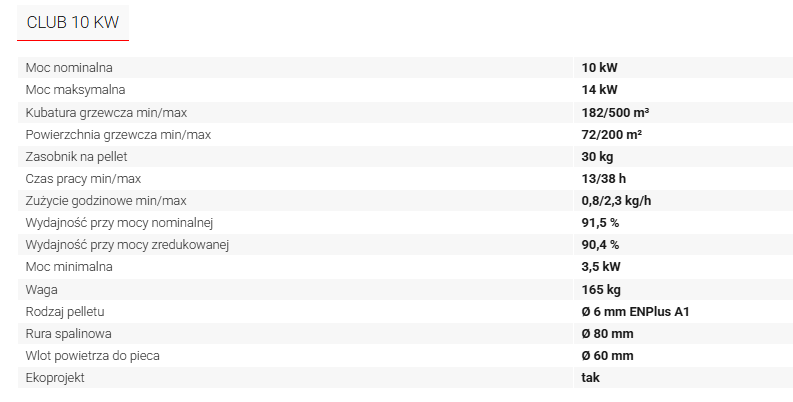Select Zużycie godzinowe min/max label

(x=106, y=201)
